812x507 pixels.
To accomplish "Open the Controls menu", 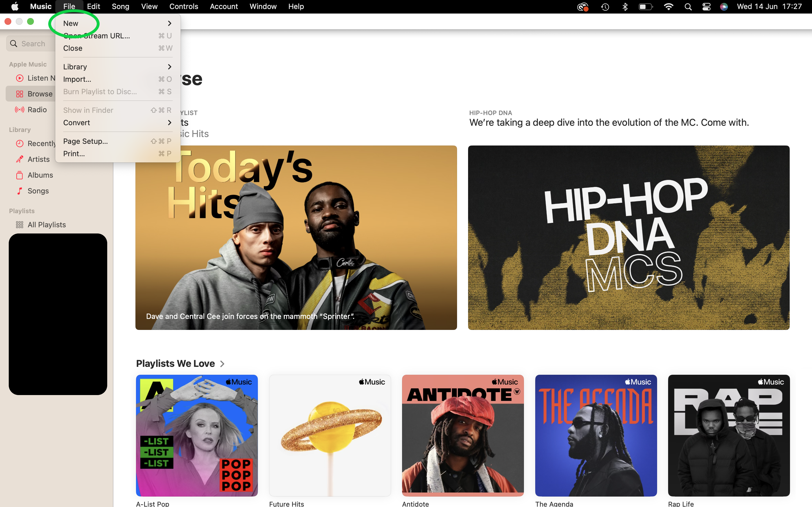I will pyautogui.click(x=184, y=6).
